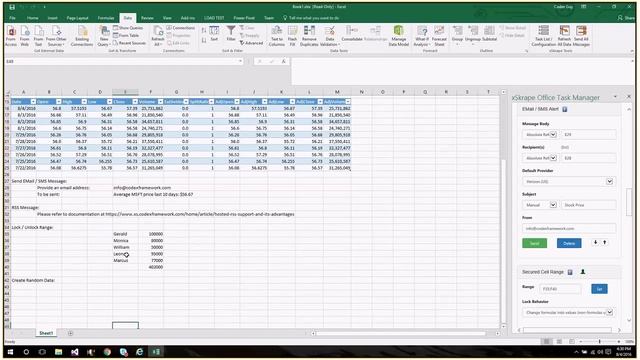Open the Name Box dropdown arrow

click(240, 61)
